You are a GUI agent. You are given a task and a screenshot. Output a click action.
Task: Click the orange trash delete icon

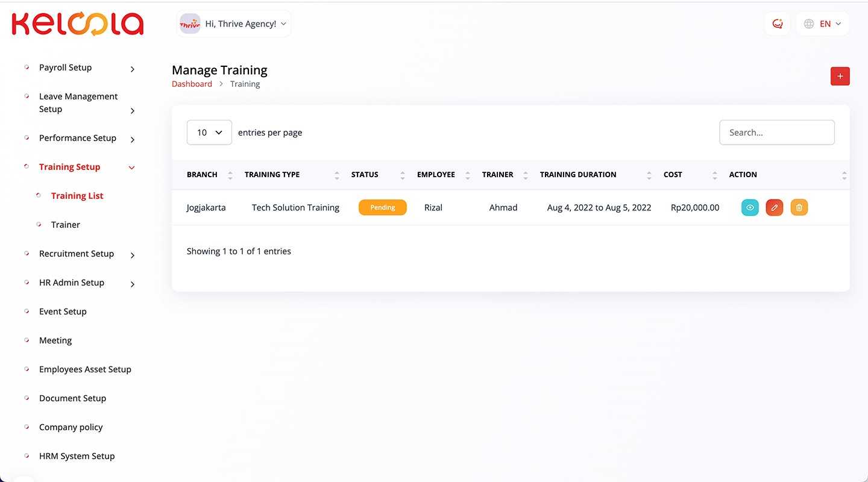(x=799, y=207)
